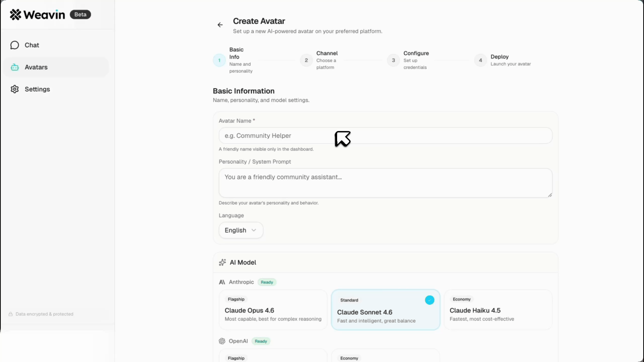Click the Weavin logo icon
The image size is (644, 362).
15,15
